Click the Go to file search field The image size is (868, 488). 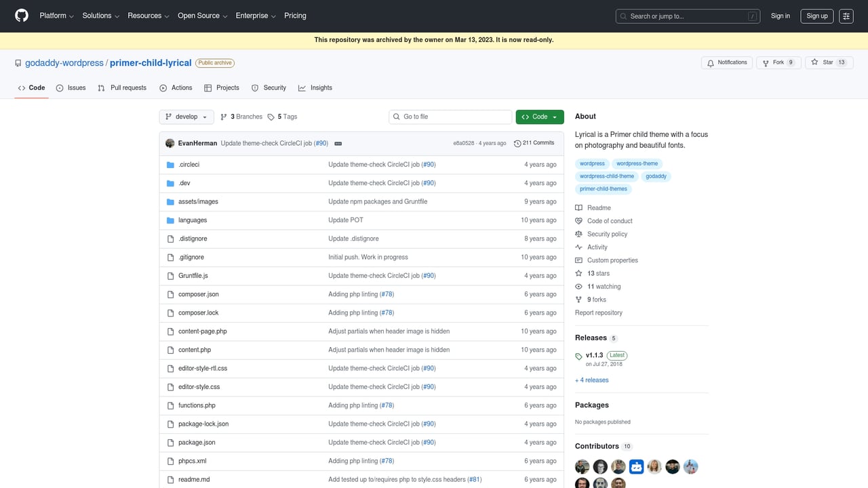(x=450, y=116)
